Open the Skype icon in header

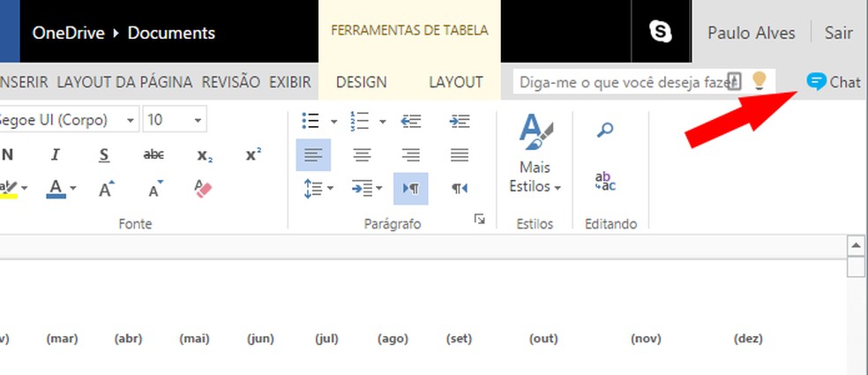click(x=661, y=33)
